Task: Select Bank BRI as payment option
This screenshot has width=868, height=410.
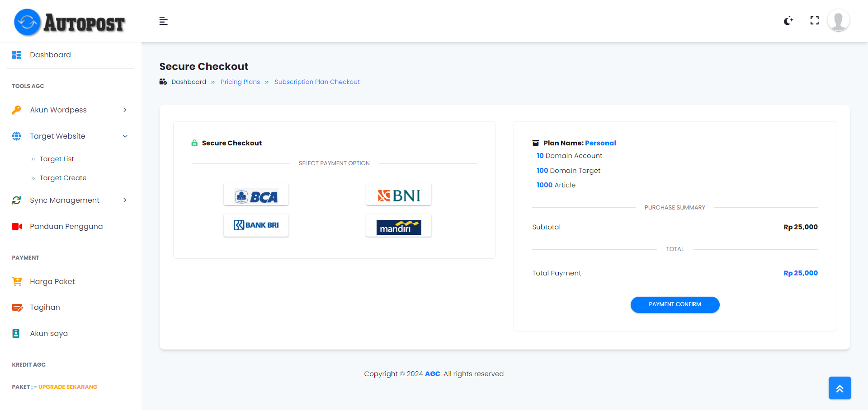Action: (256, 225)
